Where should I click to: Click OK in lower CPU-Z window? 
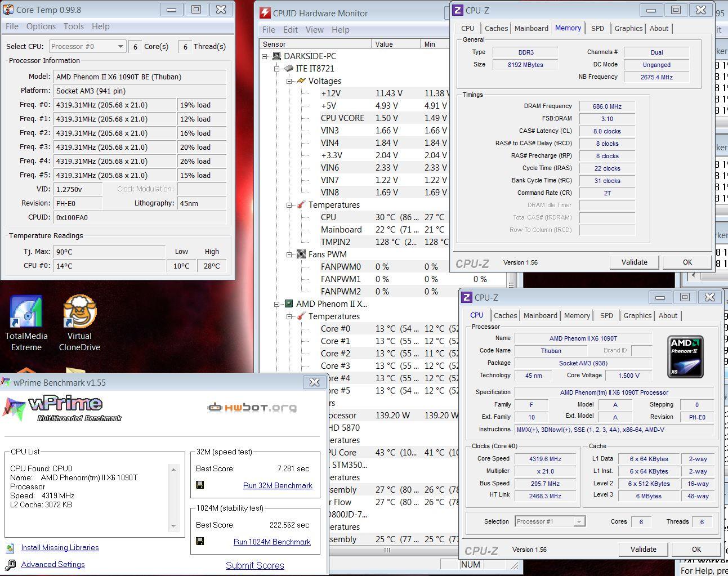coord(696,549)
